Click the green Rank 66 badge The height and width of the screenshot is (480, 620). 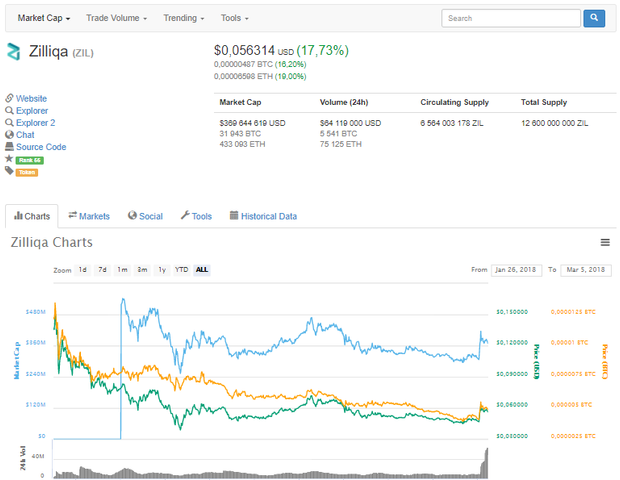[30, 160]
